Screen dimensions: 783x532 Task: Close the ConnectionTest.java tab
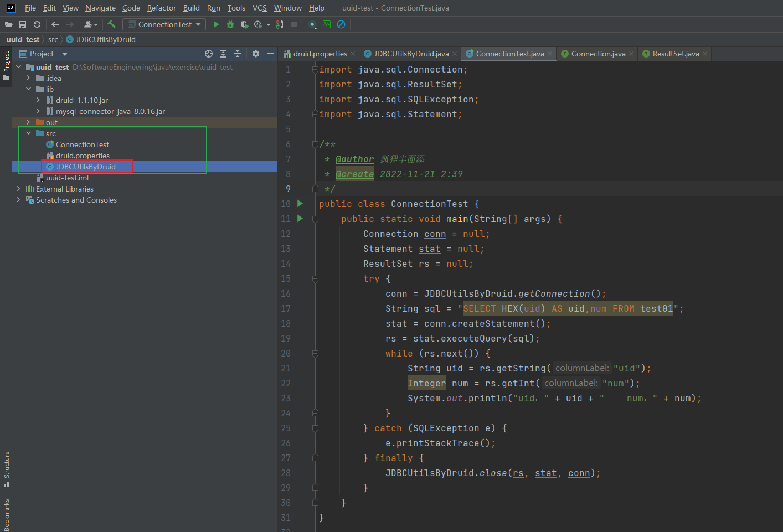click(550, 54)
